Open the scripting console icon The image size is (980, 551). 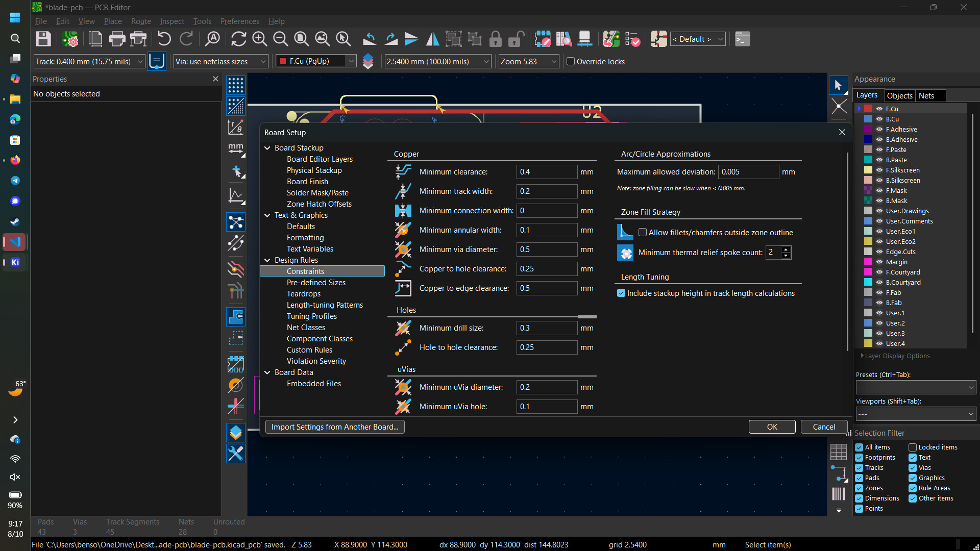[x=742, y=39]
